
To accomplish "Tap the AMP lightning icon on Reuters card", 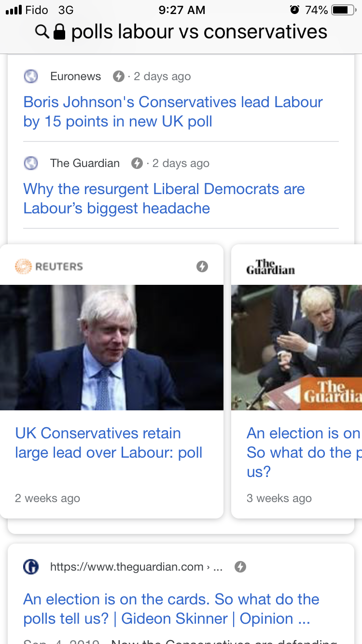I will click(x=202, y=266).
